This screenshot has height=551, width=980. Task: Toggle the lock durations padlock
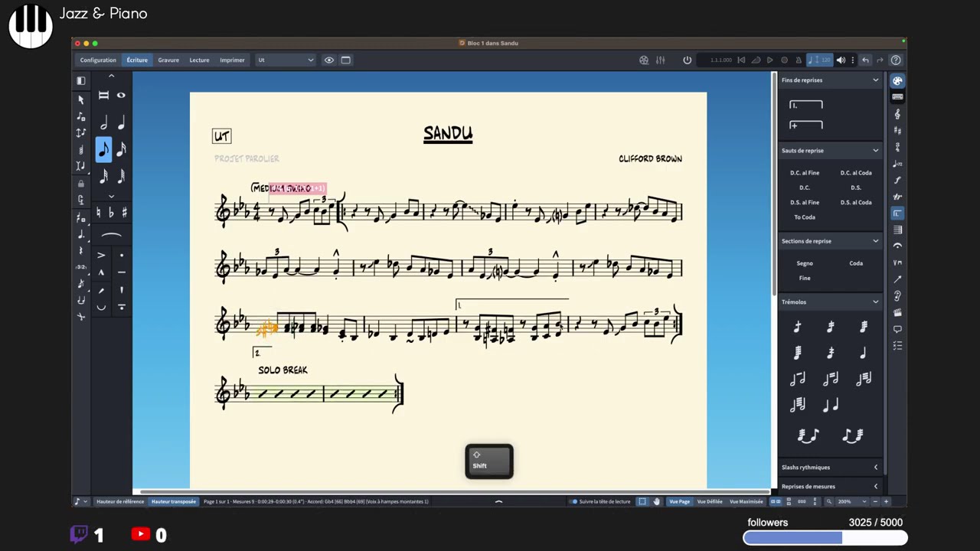(x=80, y=184)
